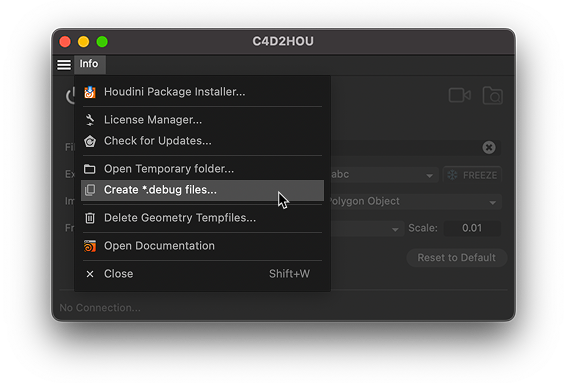Click the trash can icon
Viewport: 567px width, 383px height.
pos(90,218)
